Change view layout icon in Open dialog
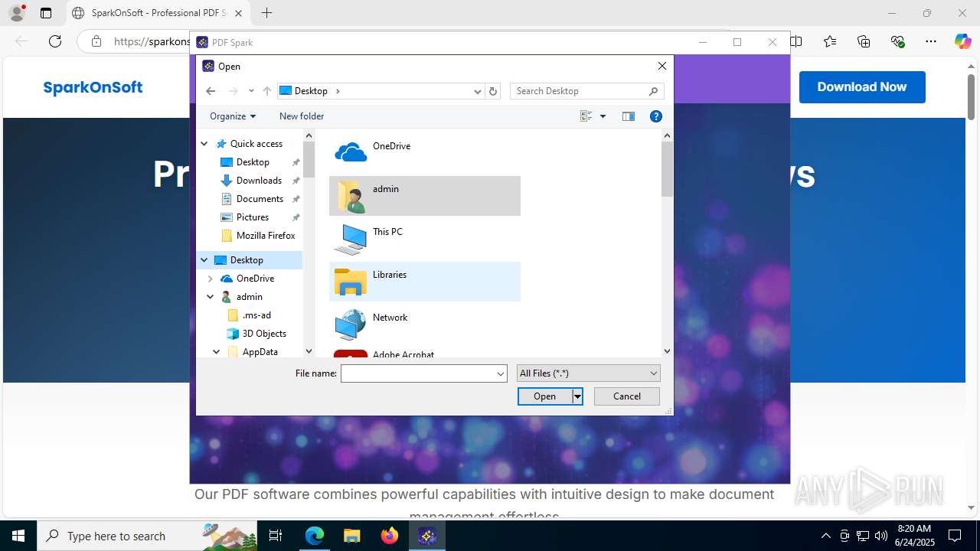Viewport: 980px width, 551px height. (x=586, y=116)
